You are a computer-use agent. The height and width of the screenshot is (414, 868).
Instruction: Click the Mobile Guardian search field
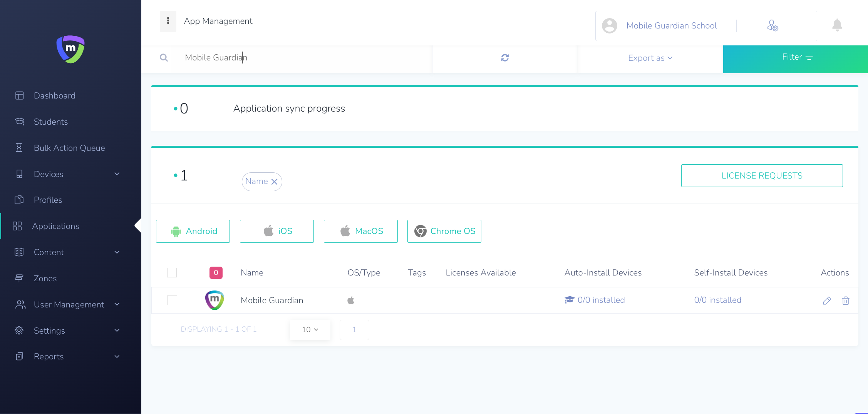[x=302, y=58]
